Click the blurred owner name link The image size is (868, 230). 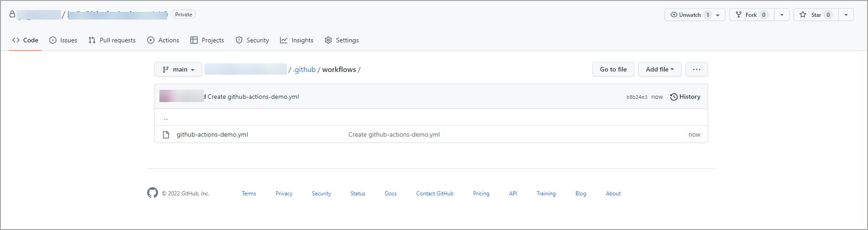(39, 15)
